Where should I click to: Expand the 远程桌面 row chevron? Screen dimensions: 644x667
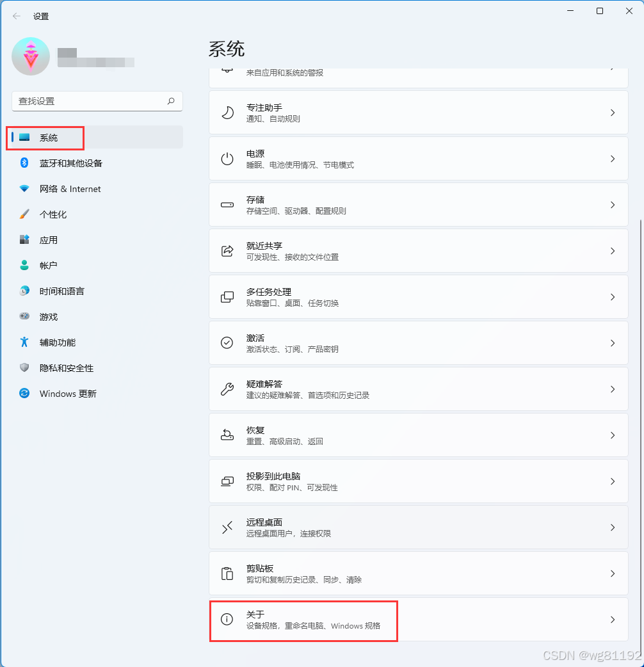[613, 527]
